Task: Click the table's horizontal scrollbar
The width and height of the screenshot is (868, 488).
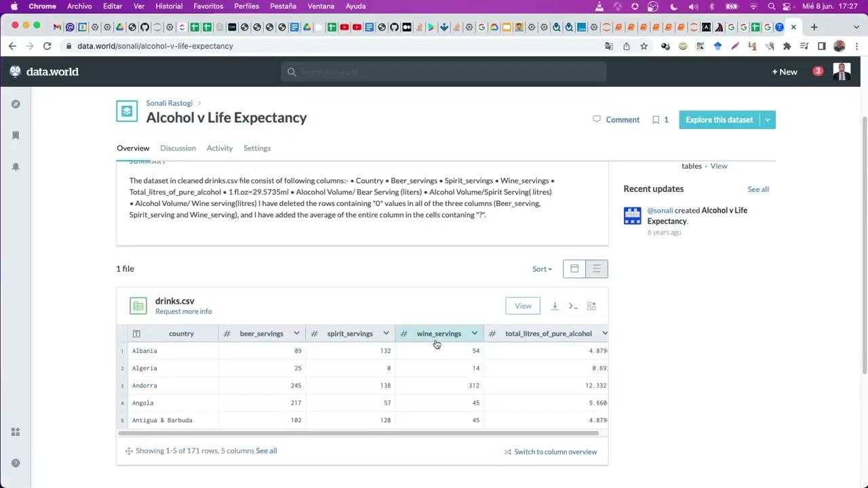Action: click(x=357, y=433)
